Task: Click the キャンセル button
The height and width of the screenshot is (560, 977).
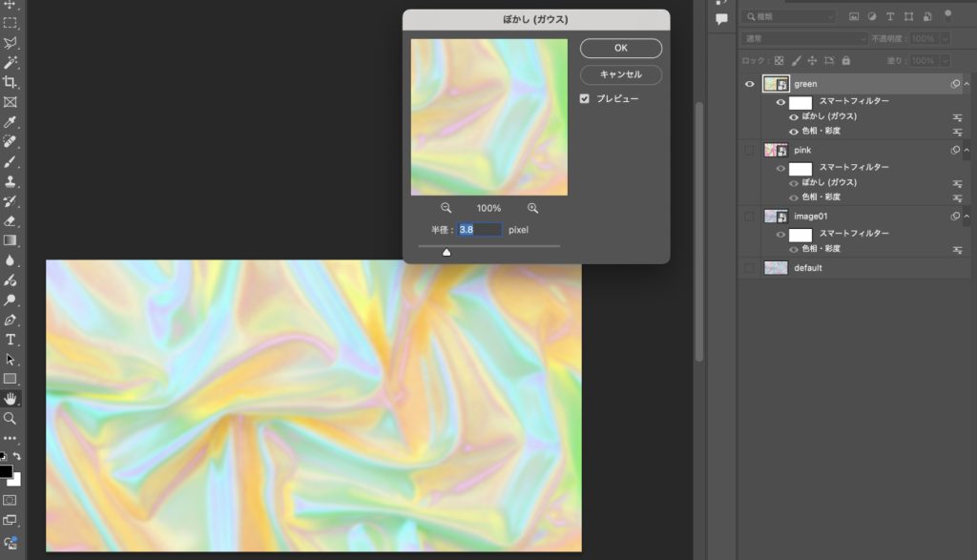Action: (x=620, y=74)
